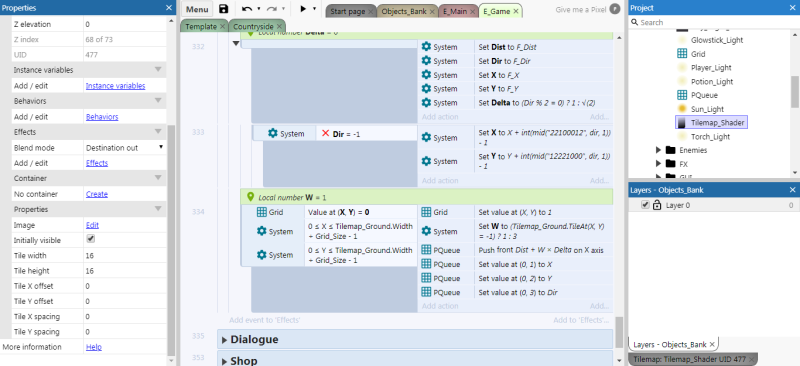The height and width of the screenshot is (366, 800).
Task: Select the Grid array icon in Project
Action: [682, 54]
